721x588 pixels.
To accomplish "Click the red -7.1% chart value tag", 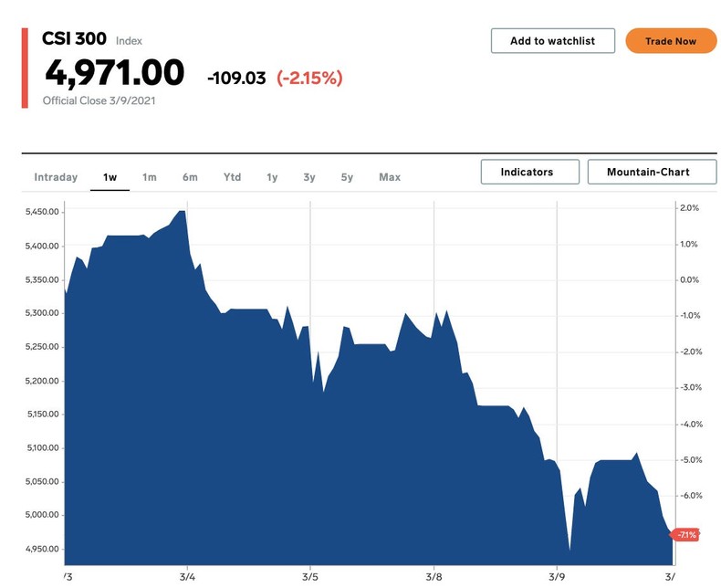I will (684, 534).
